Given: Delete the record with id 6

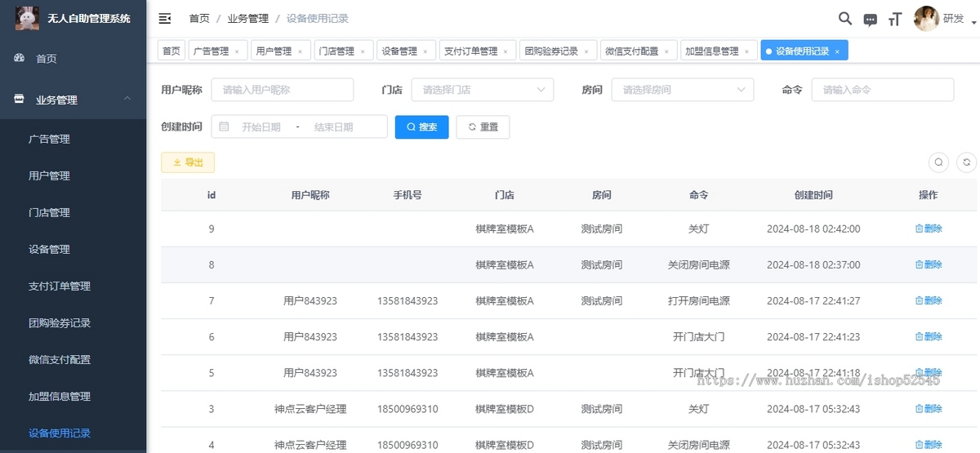Looking at the screenshot, I should 929,336.
